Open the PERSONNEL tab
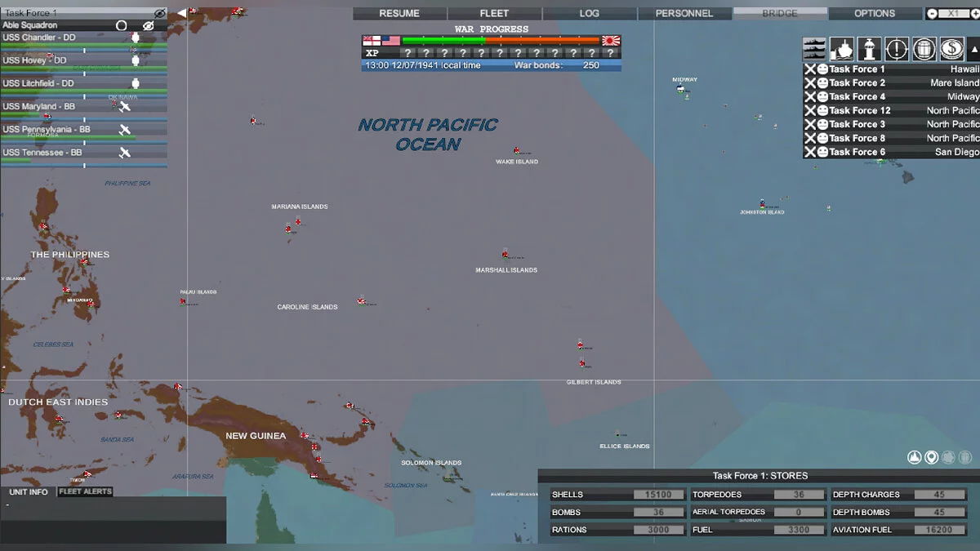The height and width of the screenshot is (551, 980). click(x=684, y=13)
